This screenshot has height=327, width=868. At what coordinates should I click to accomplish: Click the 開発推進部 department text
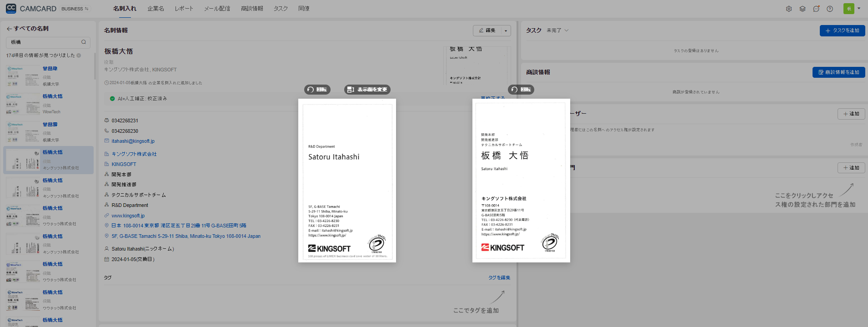pyautogui.click(x=124, y=185)
